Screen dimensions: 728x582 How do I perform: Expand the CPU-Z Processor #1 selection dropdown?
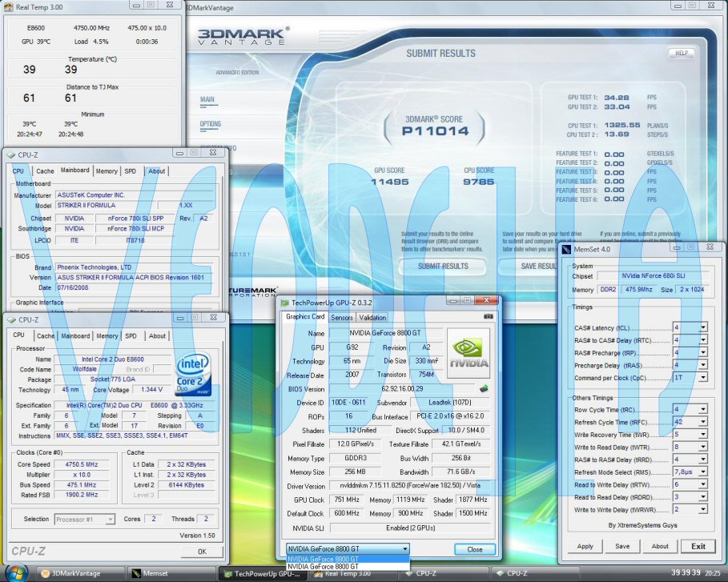pos(110,520)
